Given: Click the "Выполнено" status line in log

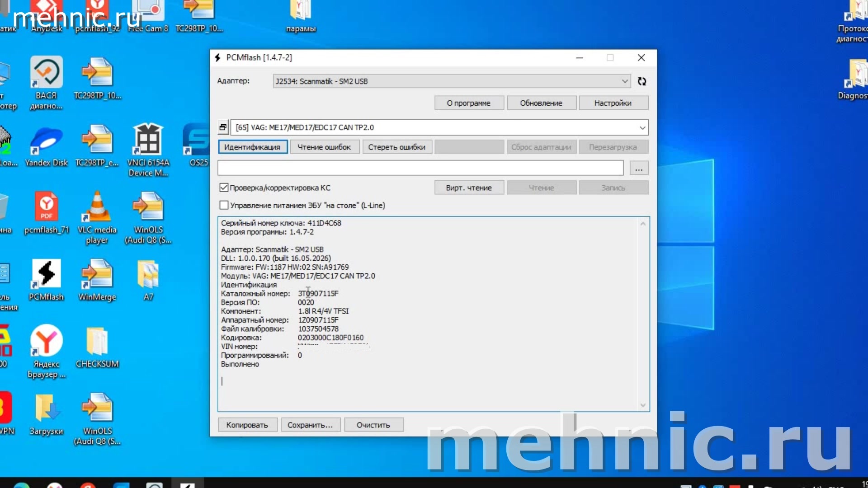Looking at the screenshot, I should pos(240,364).
